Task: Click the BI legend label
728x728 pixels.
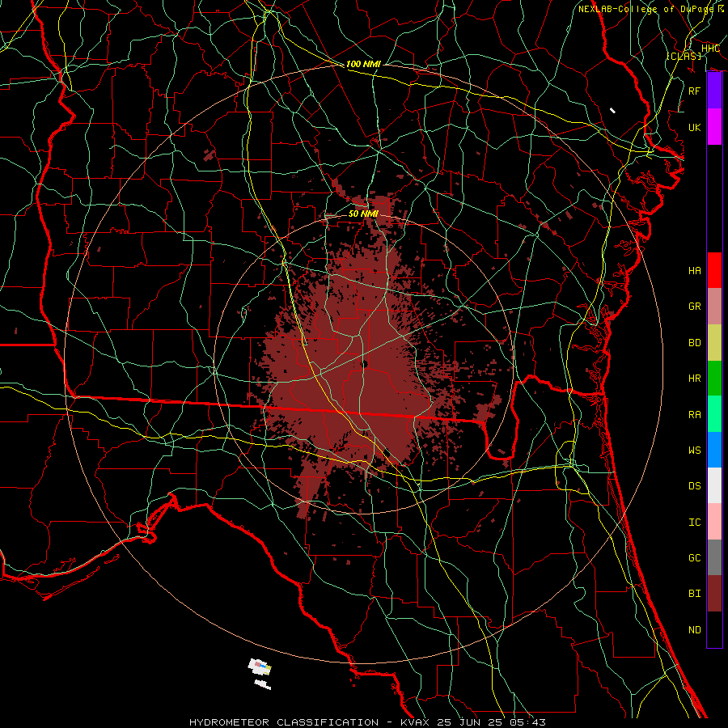Action: click(694, 594)
